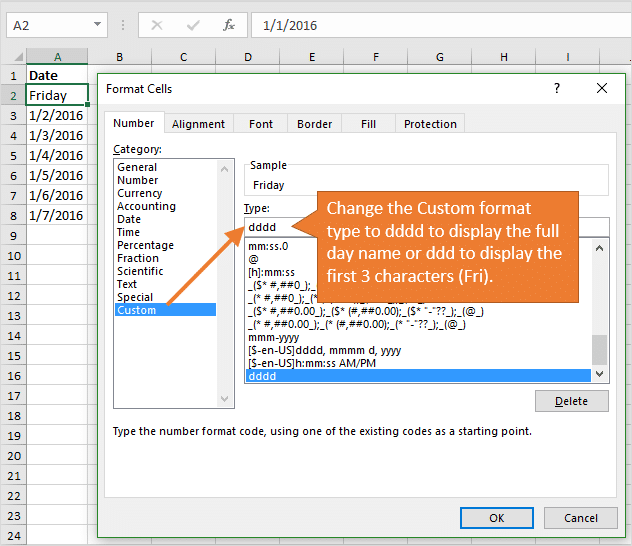Click the Enter checkmark icon in formula bar
The height and width of the screenshot is (546, 632).
(193, 25)
